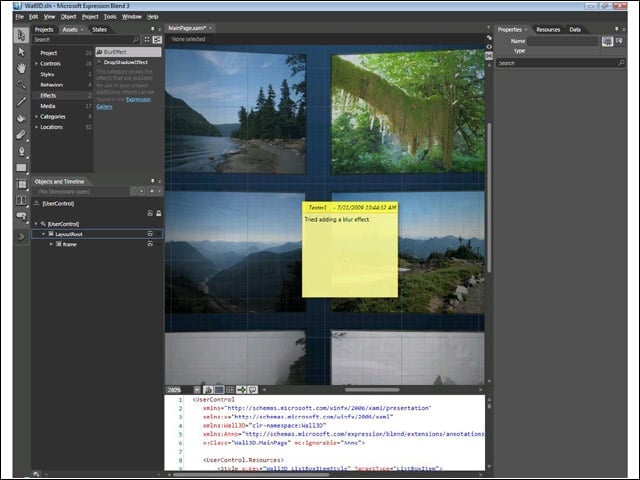Toggle rendering of effects on artboard

point(208,390)
